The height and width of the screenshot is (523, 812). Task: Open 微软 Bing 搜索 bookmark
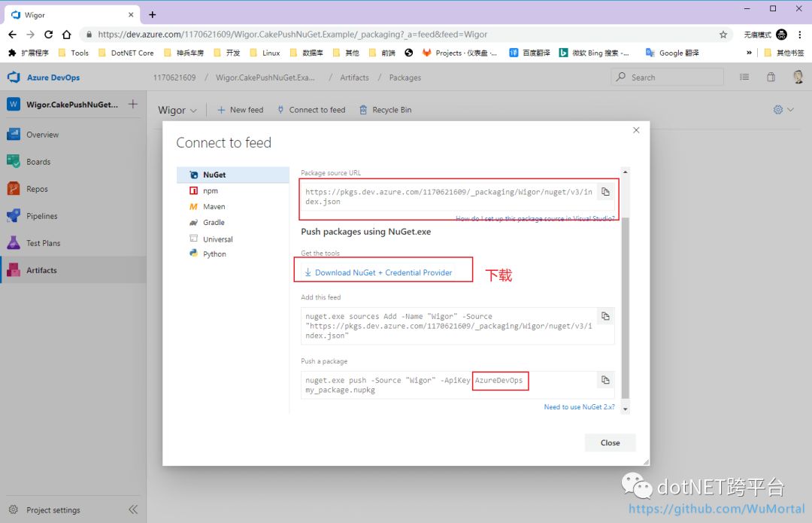coord(594,53)
